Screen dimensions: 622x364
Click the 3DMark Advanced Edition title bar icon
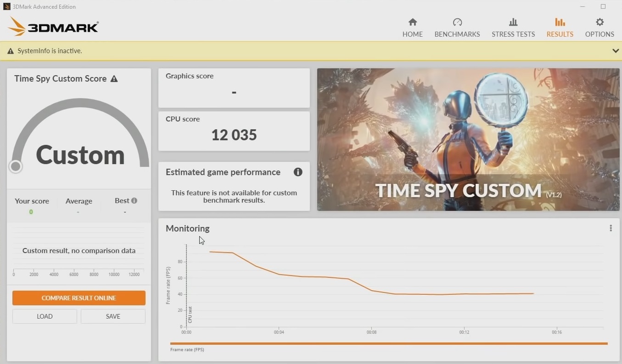(x=7, y=6)
